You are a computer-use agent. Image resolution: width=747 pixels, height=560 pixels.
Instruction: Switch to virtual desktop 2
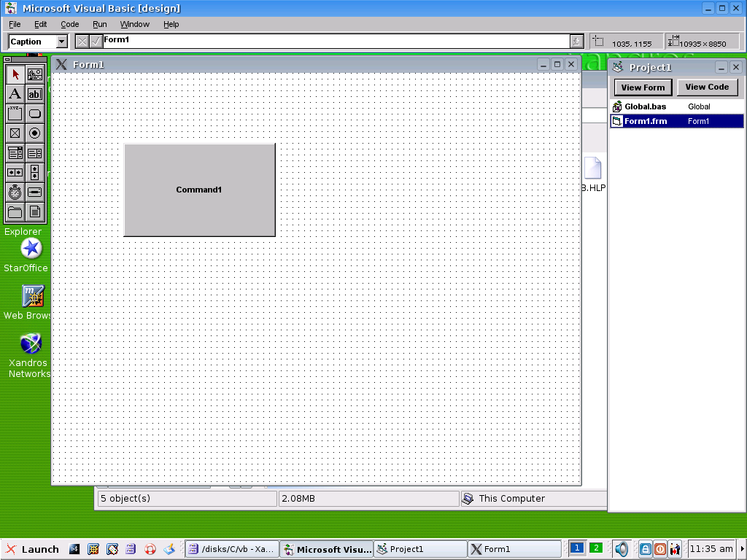coord(596,548)
